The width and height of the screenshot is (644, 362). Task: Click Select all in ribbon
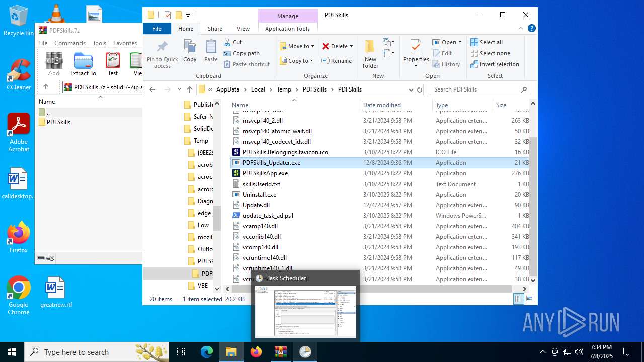point(487,42)
